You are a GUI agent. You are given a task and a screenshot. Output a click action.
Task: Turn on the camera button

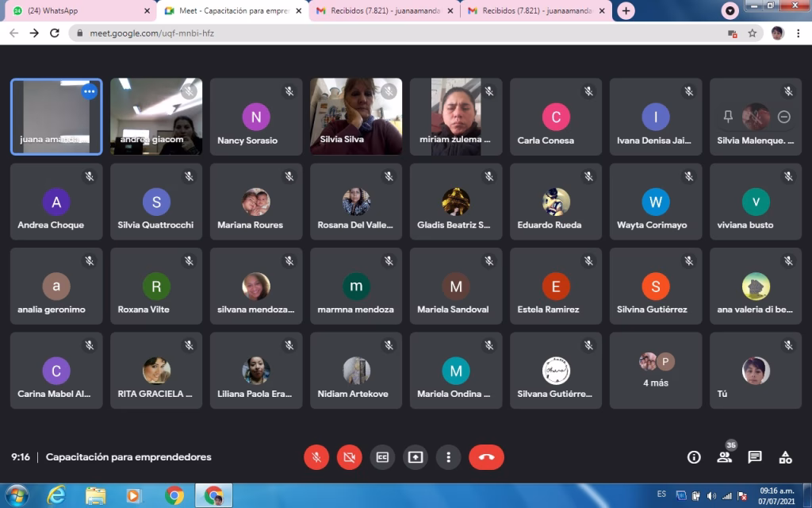click(x=349, y=457)
